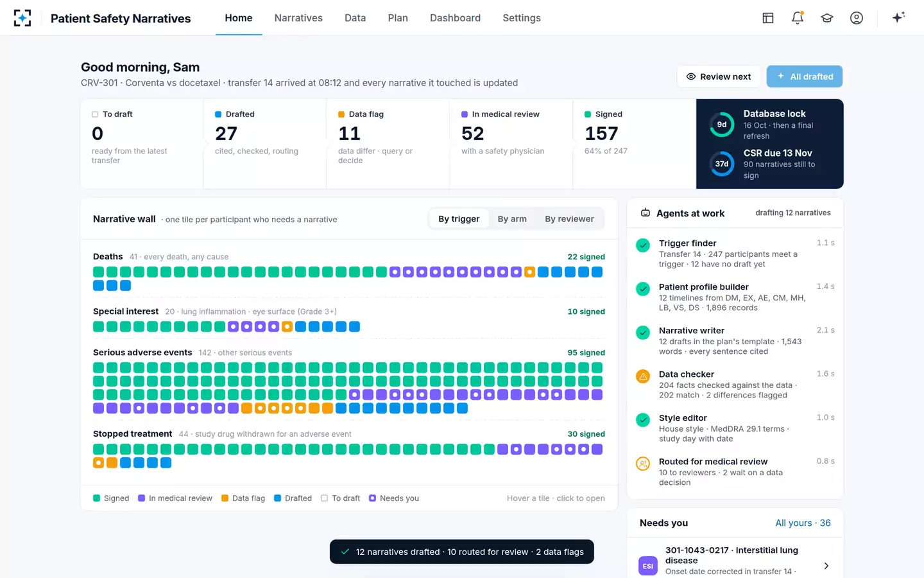This screenshot has width=924, height=578.
Task: Open the user profile icon
Action: 857,18
